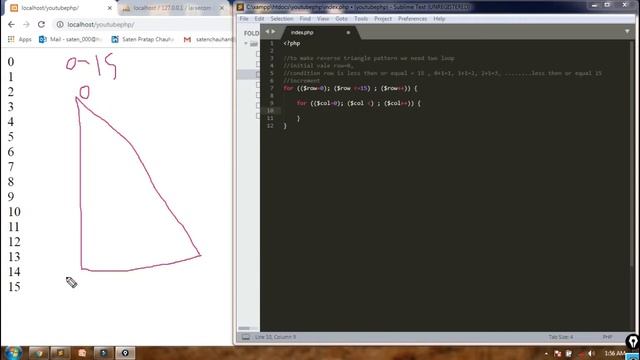Change the PHP syntax selector in status bar
The image size is (640, 360).
607,337
